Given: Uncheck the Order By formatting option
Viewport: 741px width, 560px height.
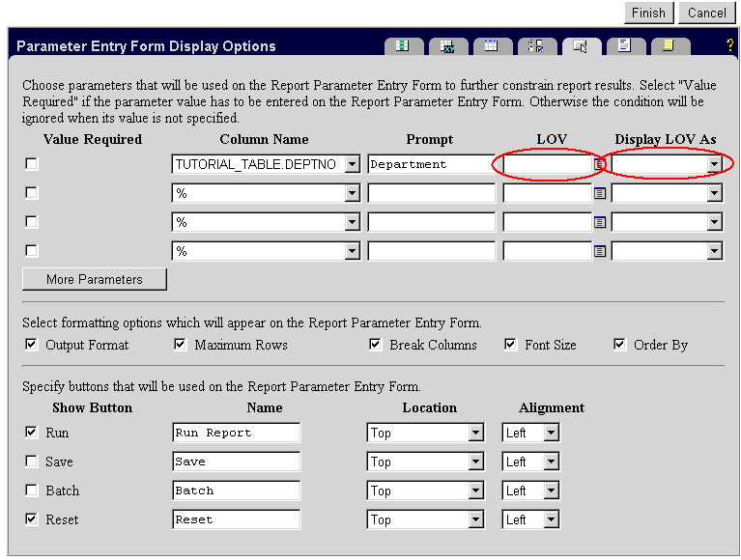Looking at the screenshot, I should [620, 345].
